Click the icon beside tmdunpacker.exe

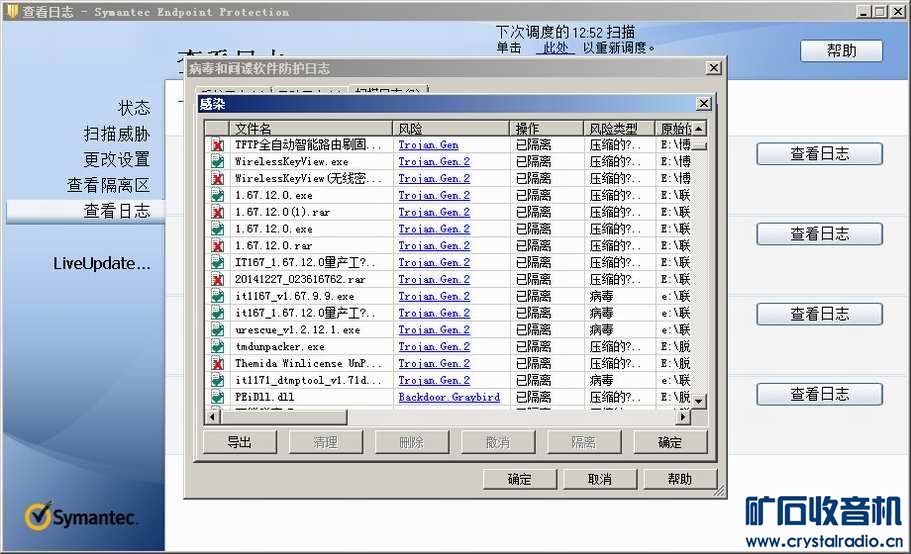[x=218, y=347]
